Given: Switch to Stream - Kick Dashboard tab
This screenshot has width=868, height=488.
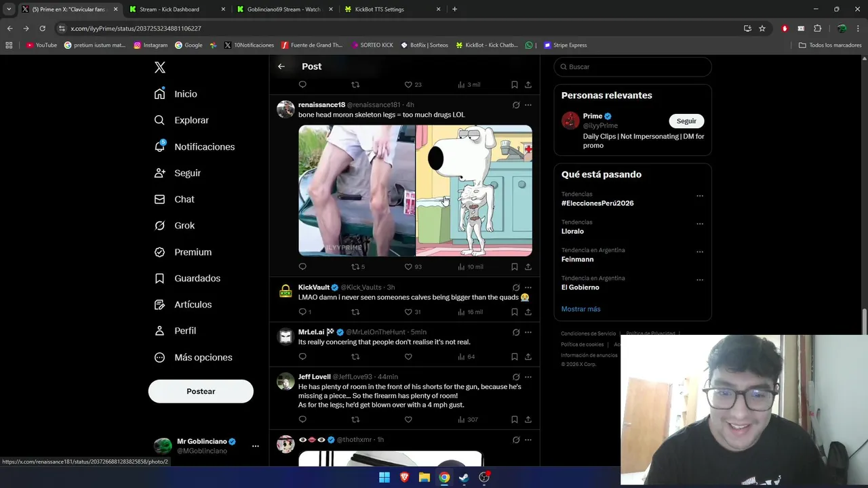Looking at the screenshot, I should coord(178,9).
